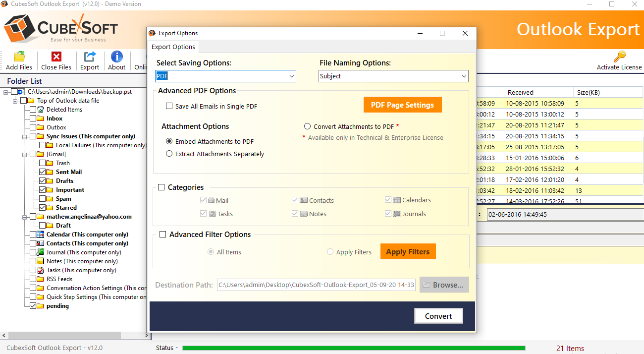
Task: Click the 02-06-2016 14:49:45 date field
Action: (x=565, y=215)
